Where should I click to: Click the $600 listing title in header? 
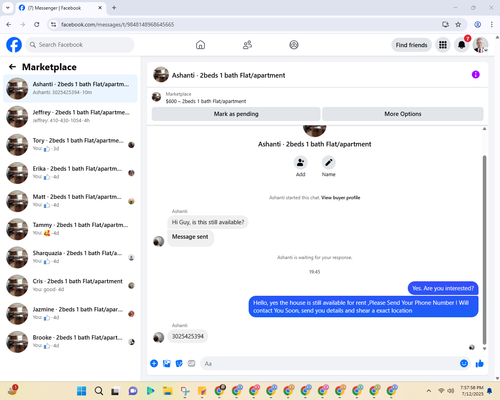tap(206, 101)
